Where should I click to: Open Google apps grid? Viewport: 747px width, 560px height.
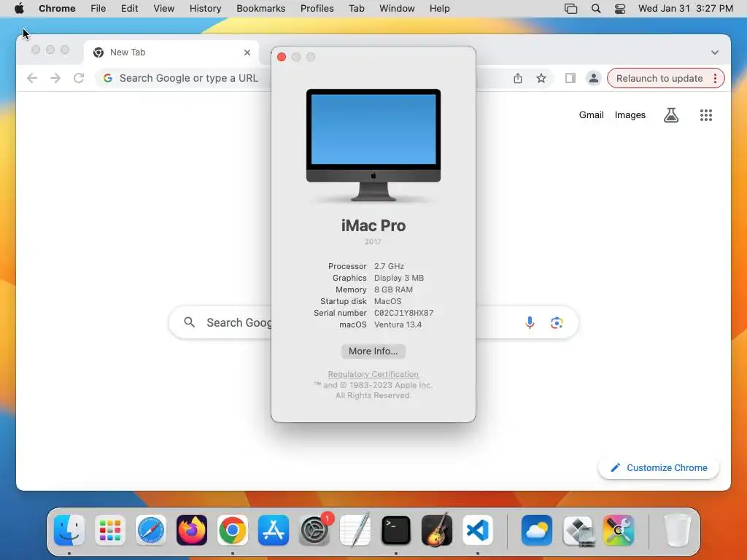point(706,114)
